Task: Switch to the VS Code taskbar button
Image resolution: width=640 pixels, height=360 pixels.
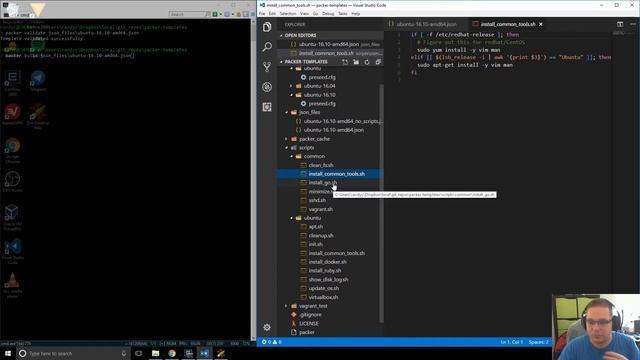Action: (204, 353)
